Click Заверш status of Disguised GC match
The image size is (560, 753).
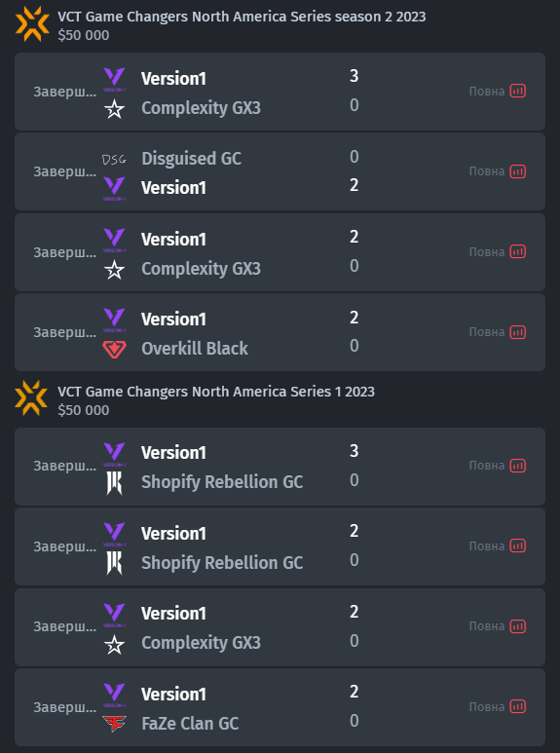click(64, 171)
